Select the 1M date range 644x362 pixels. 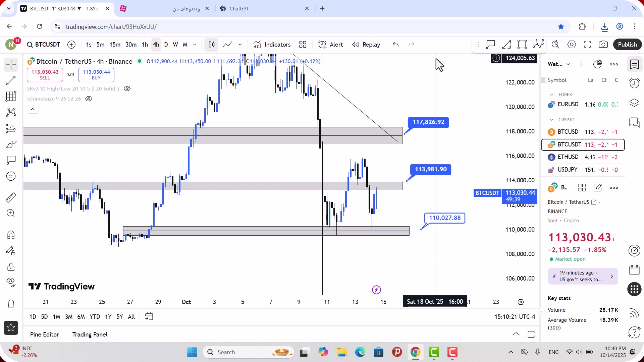(56, 317)
